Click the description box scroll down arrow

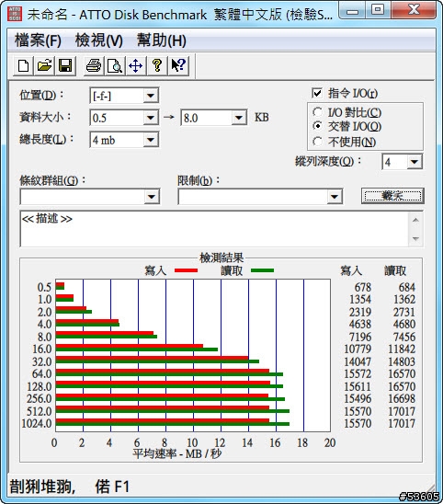[415, 238]
